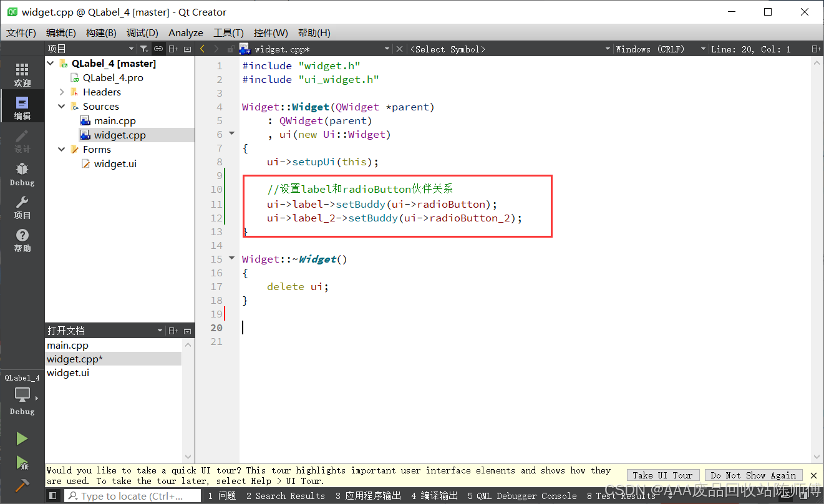Click the editor vertical scrollbar up arrow

pos(817,63)
